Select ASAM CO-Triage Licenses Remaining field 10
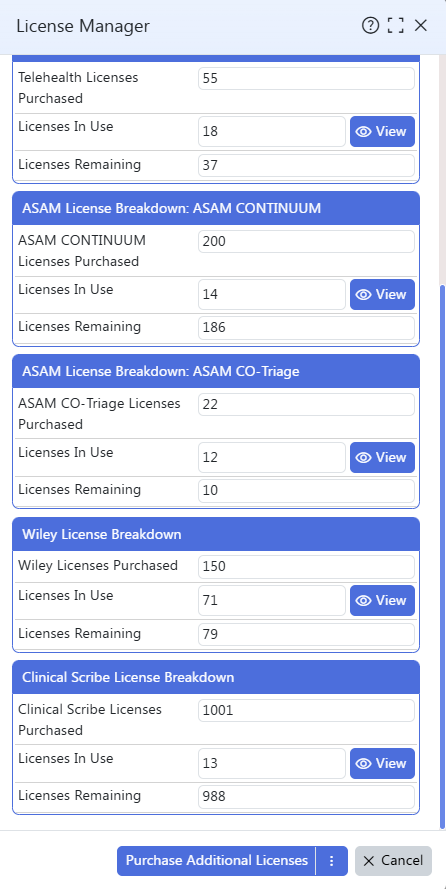The height and width of the screenshot is (889, 446). (x=307, y=491)
